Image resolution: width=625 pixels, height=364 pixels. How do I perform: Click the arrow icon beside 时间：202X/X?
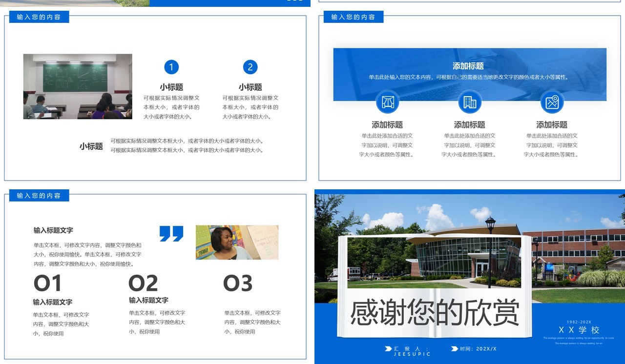tap(455, 348)
